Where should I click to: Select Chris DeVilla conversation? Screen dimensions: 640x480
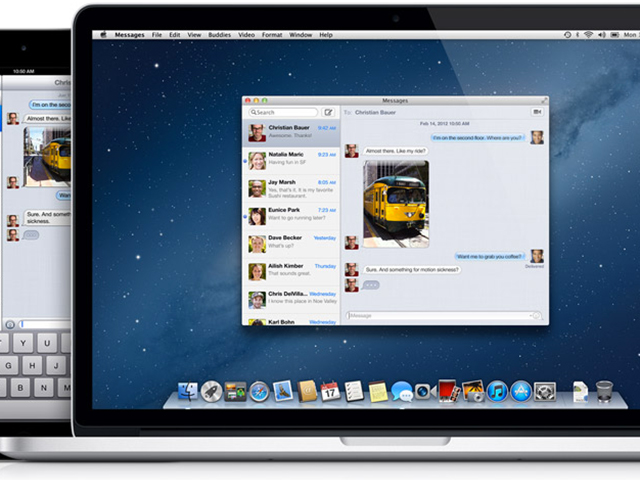tap(291, 300)
